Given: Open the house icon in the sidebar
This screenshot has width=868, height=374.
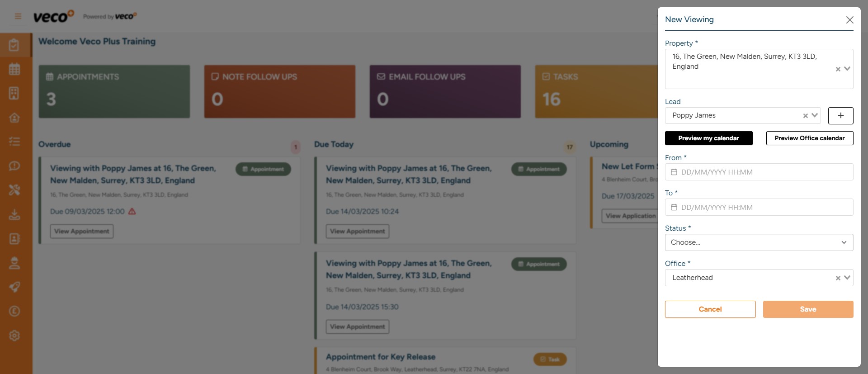Looking at the screenshot, I should 14,118.
